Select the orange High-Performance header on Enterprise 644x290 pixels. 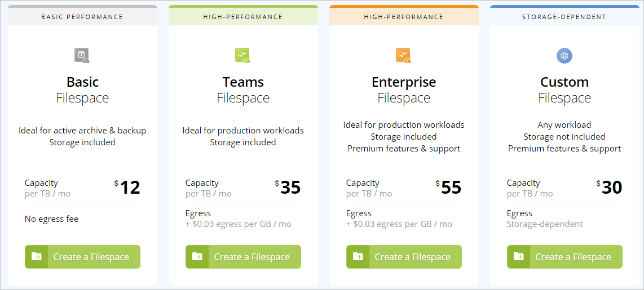(404, 17)
